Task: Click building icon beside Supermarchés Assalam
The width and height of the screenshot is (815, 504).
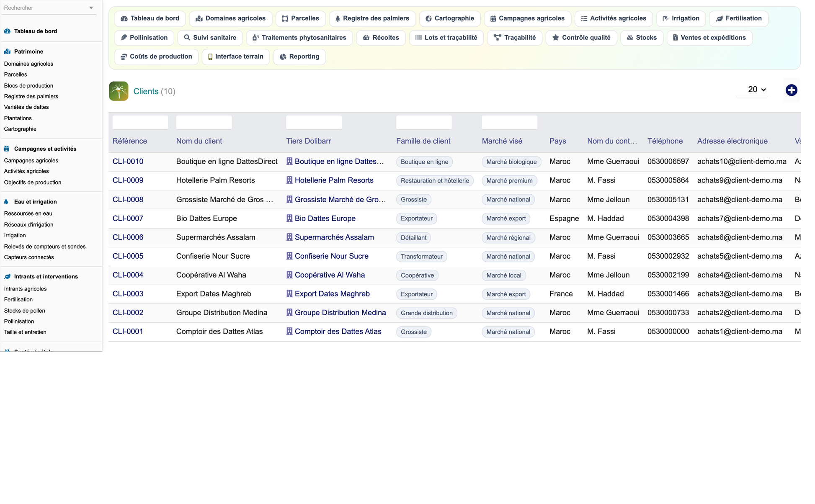Action: (x=289, y=237)
